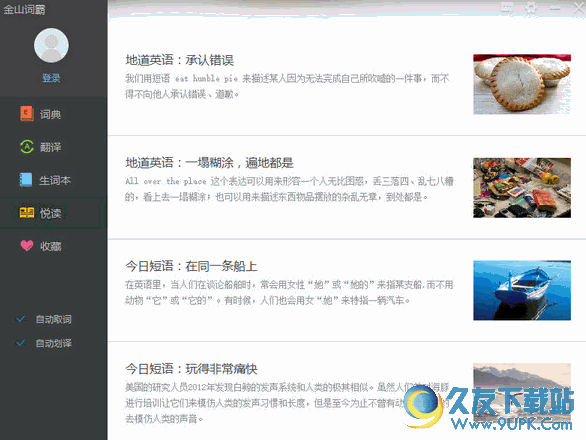Minimize the window with the dash button
Screen dimensions: 586x440
[555, 7]
